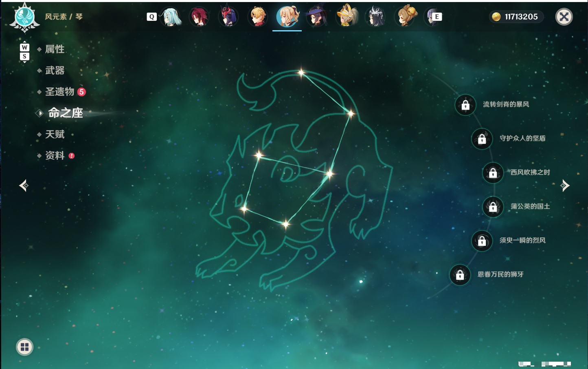The width and height of the screenshot is (588, 369).
Task: Switch to the teal-haired character portrait
Action: click(x=170, y=17)
